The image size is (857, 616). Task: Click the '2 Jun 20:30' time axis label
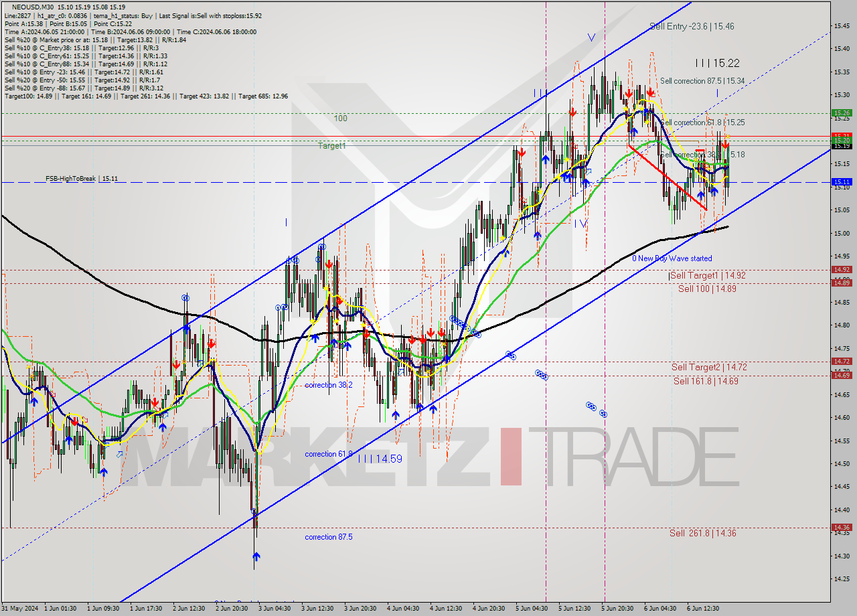click(x=231, y=609)
